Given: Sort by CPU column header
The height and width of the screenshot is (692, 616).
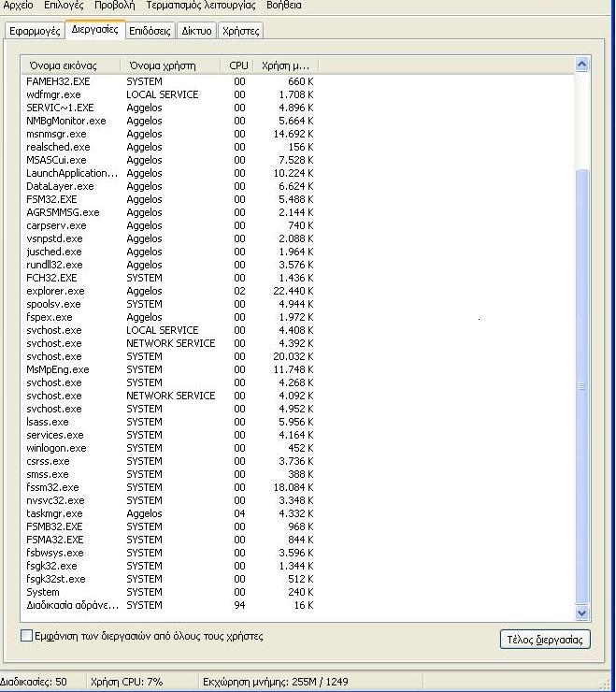Looking at the screenshot, I should coord(238,65).
